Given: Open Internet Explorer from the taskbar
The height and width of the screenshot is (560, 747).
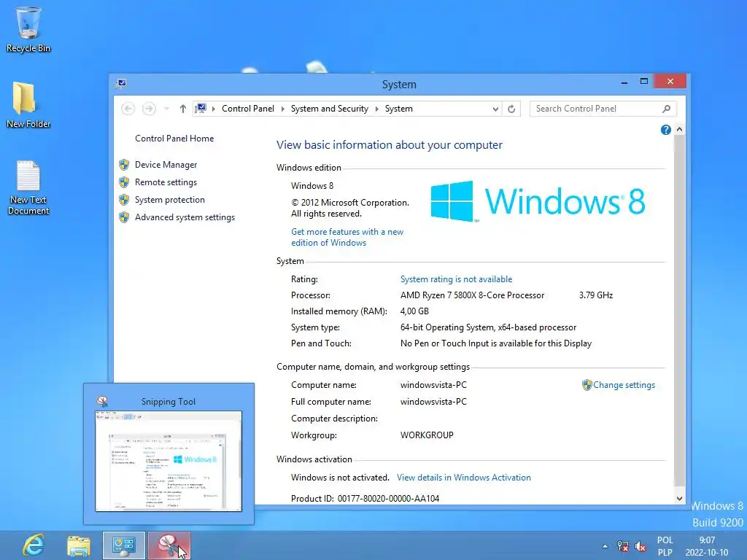Looking at the screenshot, I should pos(34,545).
